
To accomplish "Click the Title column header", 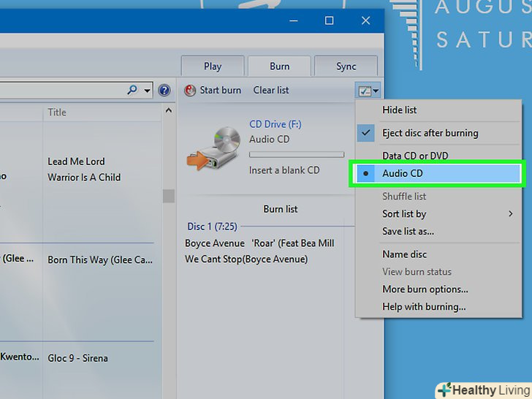I will pos(57,113).
